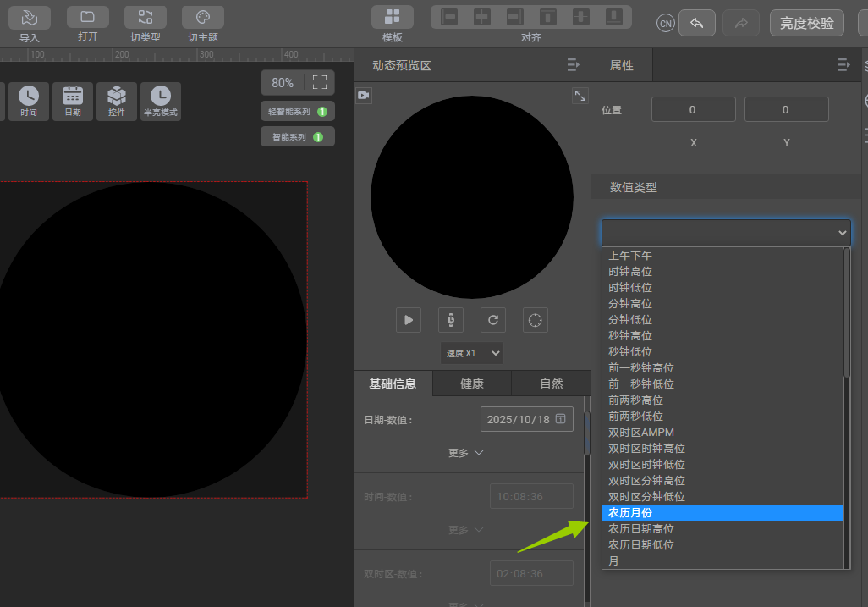Screen dimensions: 868x607
Task: Add a 时间 clock widget
Action: click(x=29, y=101)
